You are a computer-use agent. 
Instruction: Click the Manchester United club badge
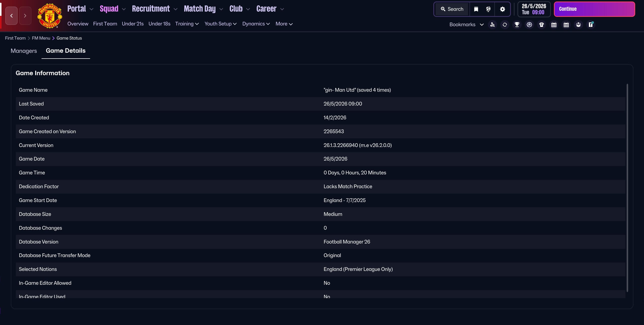point(50,16)
